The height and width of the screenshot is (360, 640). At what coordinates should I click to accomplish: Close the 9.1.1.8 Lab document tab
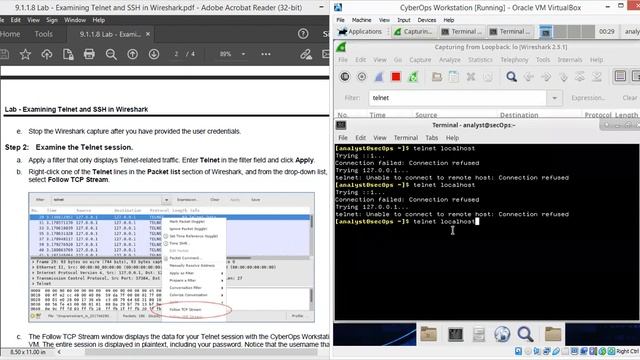point(148,34)
